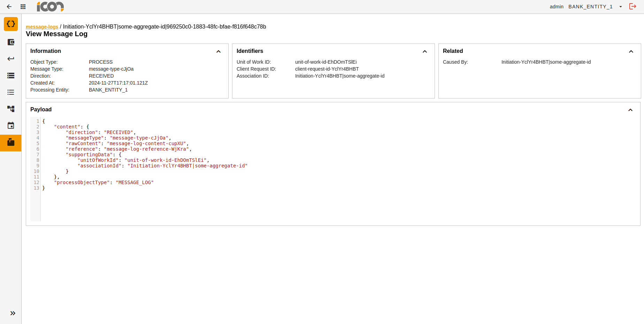Open the calendar sidebar icon
This screenshot has width=644, height=324.
pyautogui.click(x=11, y=126)
